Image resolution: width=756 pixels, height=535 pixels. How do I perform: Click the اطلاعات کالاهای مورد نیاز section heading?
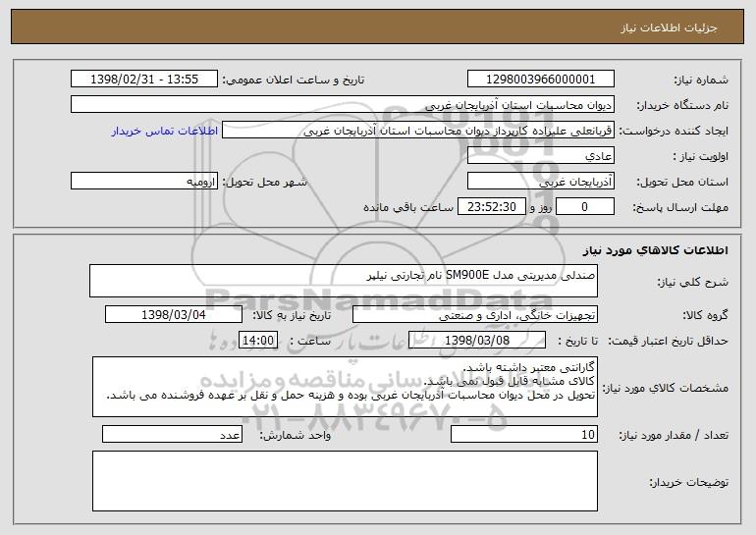click(655, 250)
